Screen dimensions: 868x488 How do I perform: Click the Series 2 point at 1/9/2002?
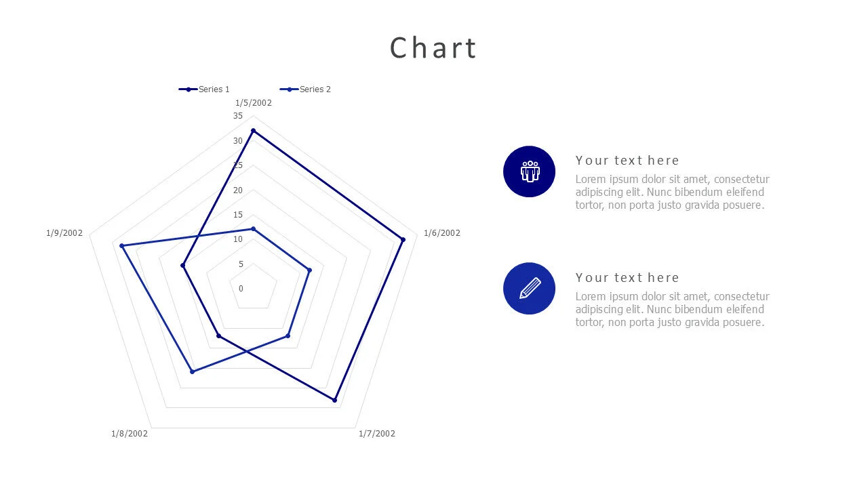coord(122,245)
